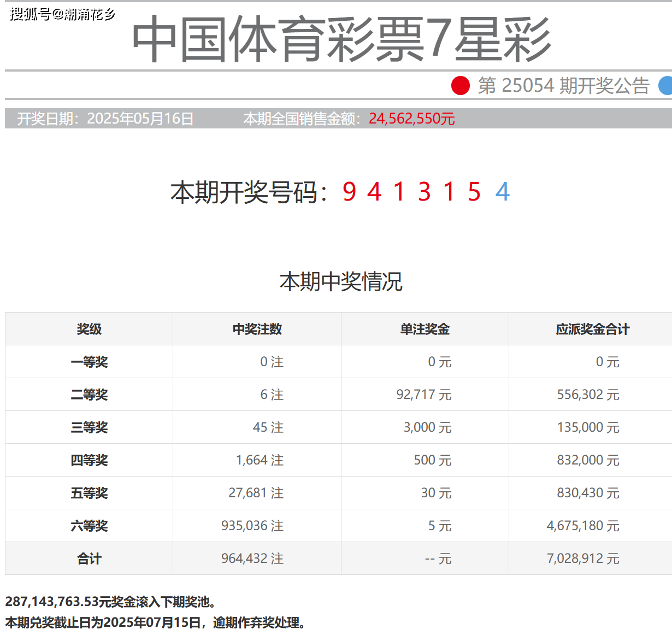
Task: Select the text 第 25054 期开奖公告
Action: pos(563,86)
